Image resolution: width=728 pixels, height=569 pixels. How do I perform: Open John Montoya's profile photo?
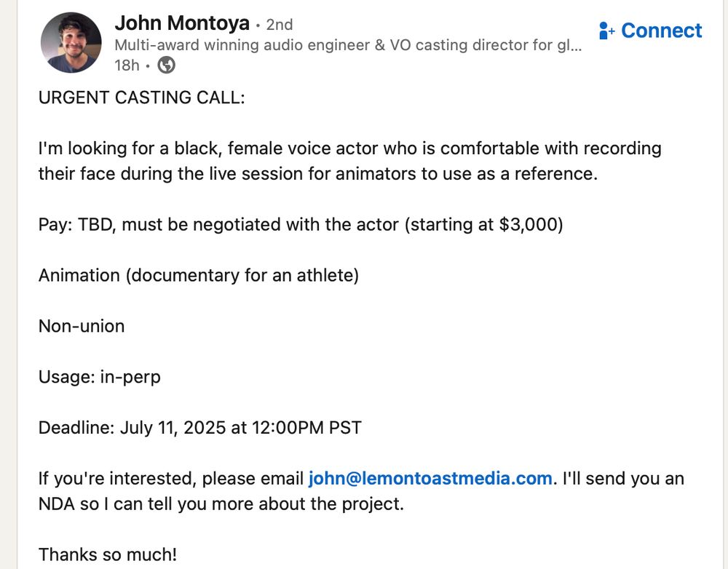71,43
